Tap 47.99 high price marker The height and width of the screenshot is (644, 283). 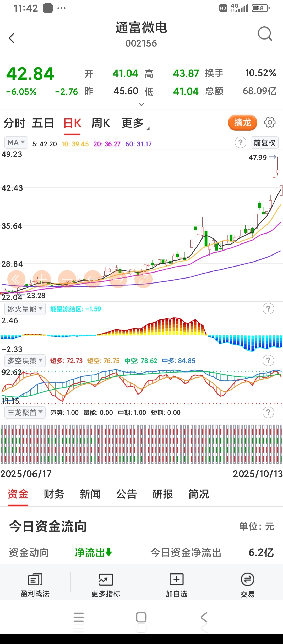258,158
